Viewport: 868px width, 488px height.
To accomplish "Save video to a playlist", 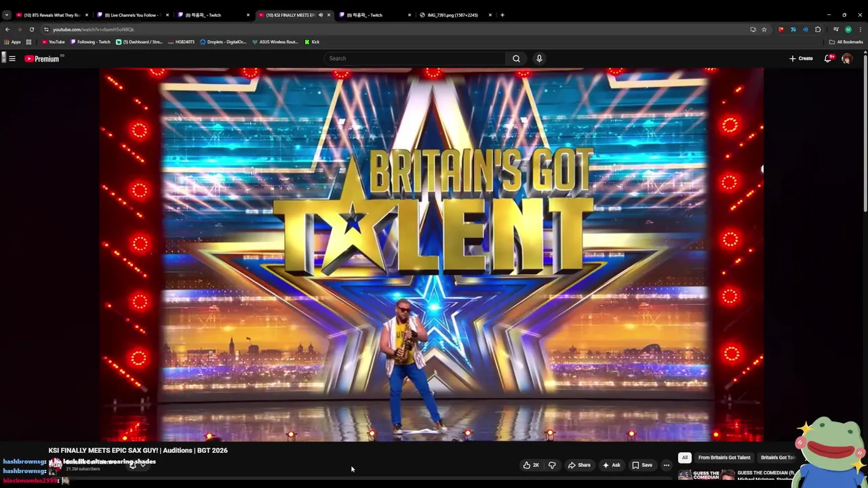I will 642,465.
